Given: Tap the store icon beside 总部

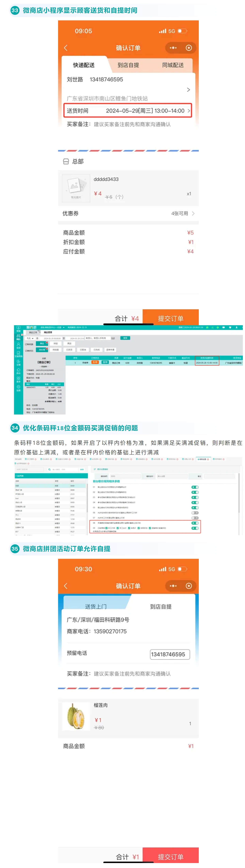Looking at the screenshot, I should coord(66,161).
